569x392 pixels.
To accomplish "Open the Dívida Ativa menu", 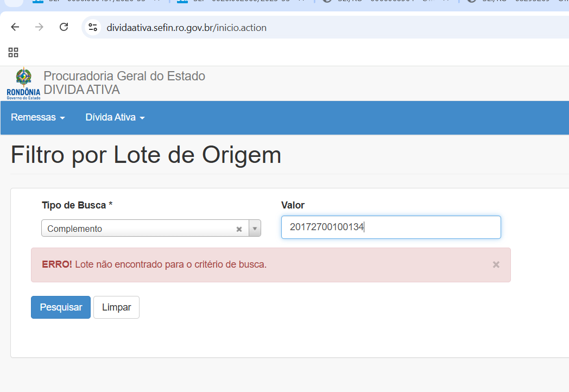I will pyautogui.click(x=115, y=117).
